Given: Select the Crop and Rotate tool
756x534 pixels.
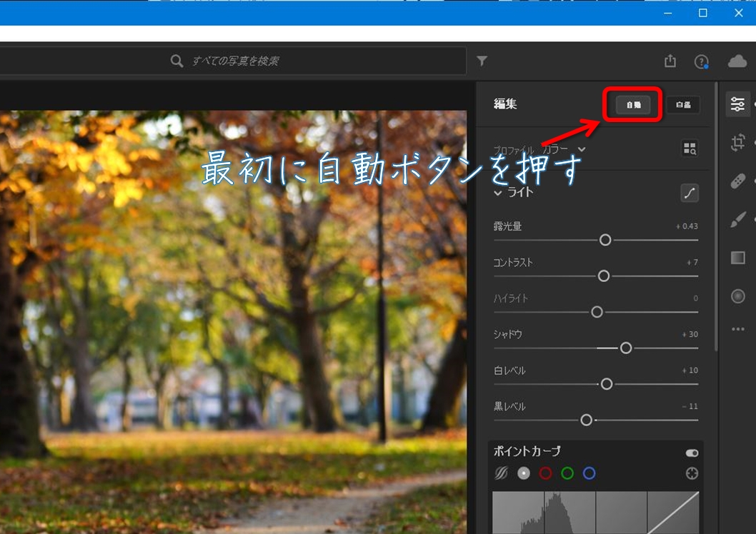Looking at the screenshot, I should pyautogui.click(x=737, y=143).
